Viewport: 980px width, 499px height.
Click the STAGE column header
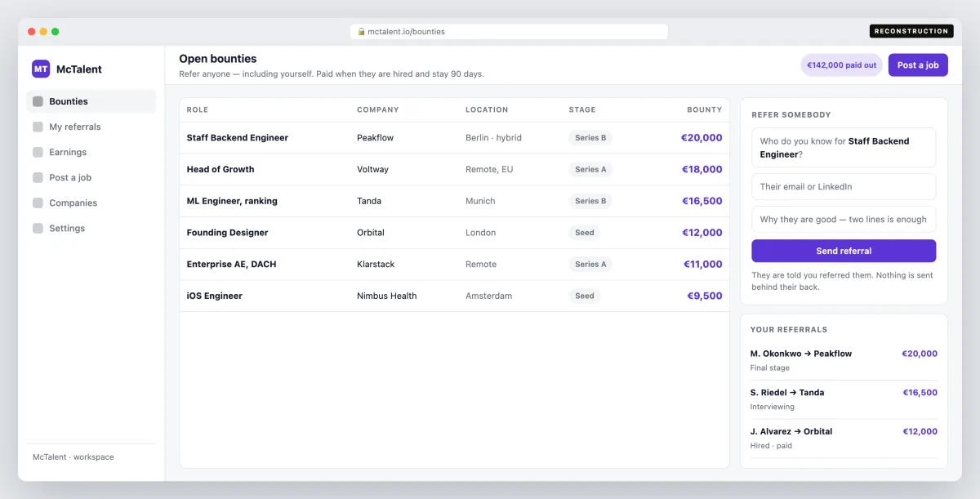click(582, 109)
